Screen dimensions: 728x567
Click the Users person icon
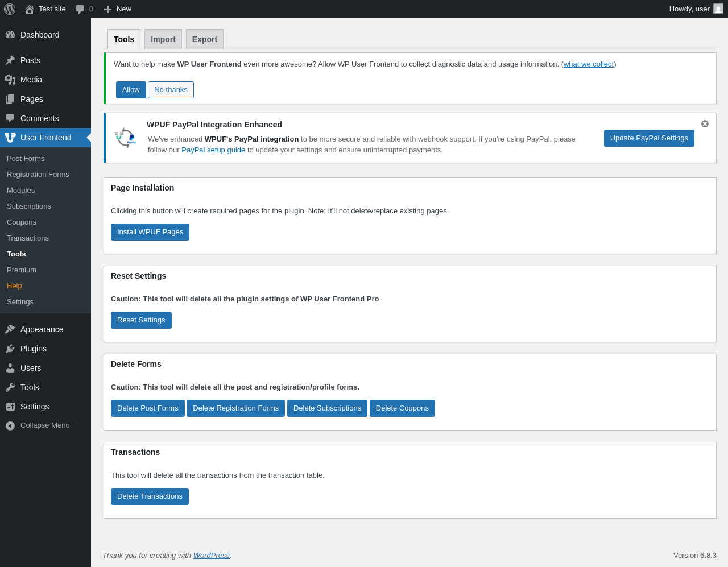(10, 368)
